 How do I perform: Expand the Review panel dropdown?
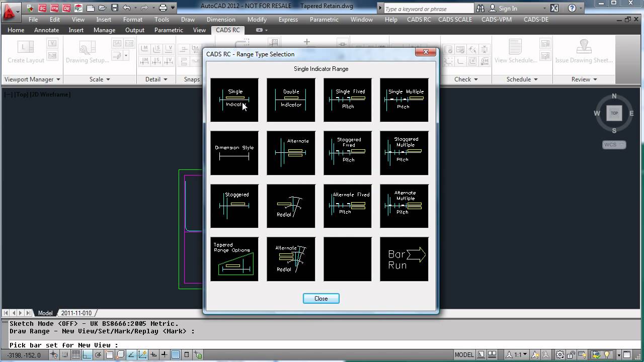coord(584,79)
